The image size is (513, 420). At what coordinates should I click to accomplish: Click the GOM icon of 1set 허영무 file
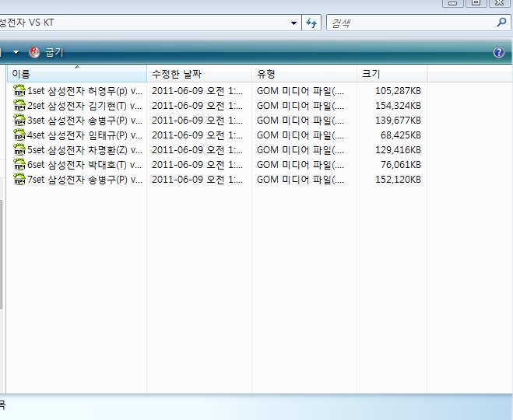coord(19,90)
